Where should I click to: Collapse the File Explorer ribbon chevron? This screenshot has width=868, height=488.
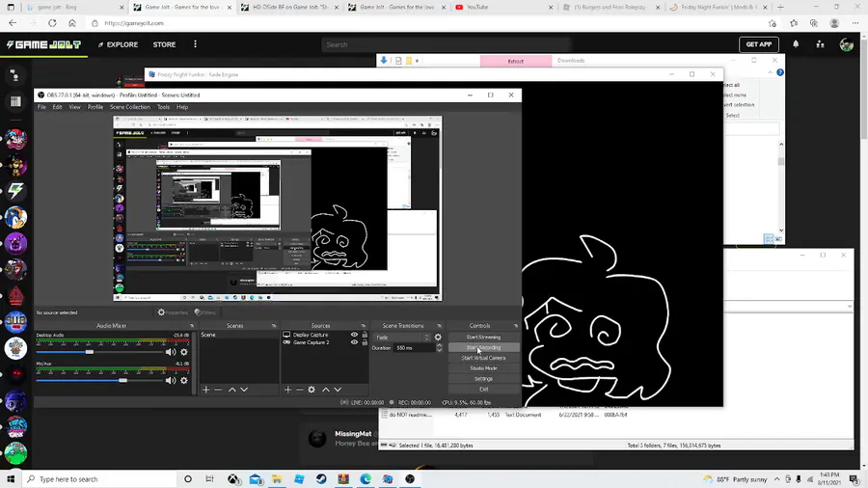click(770, 72)
